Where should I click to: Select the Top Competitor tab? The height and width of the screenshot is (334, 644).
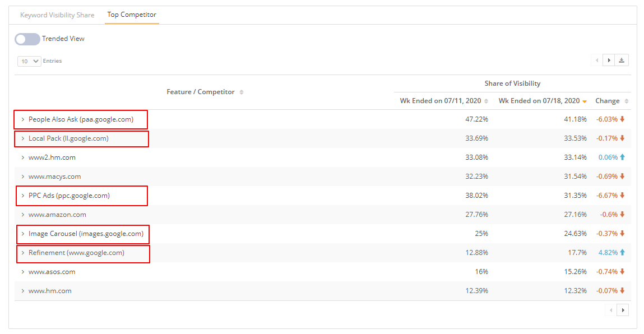click(x=132, y=15)
